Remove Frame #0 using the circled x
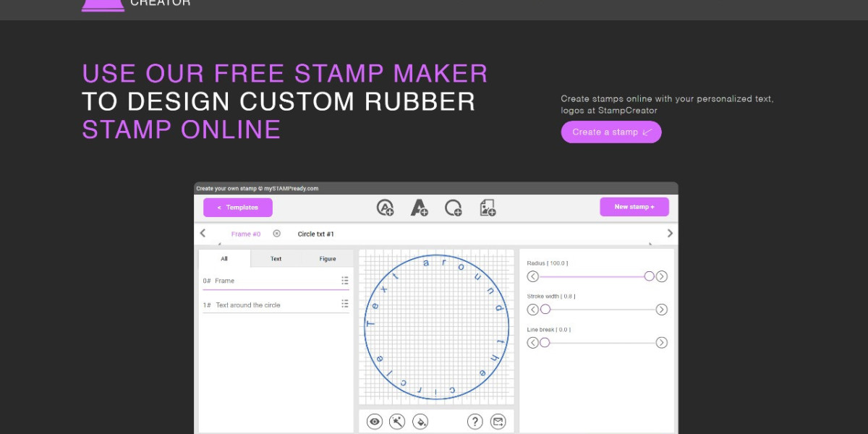 [277, 233]
